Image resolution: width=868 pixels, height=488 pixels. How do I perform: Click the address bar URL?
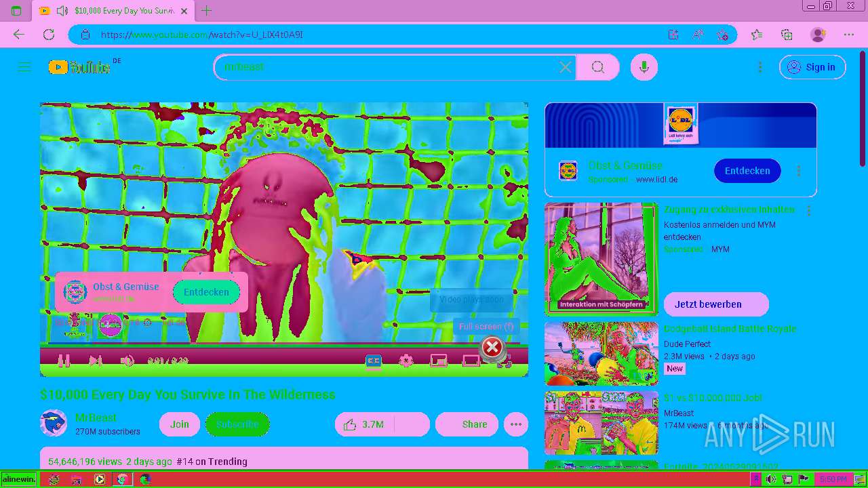(201, 35)
